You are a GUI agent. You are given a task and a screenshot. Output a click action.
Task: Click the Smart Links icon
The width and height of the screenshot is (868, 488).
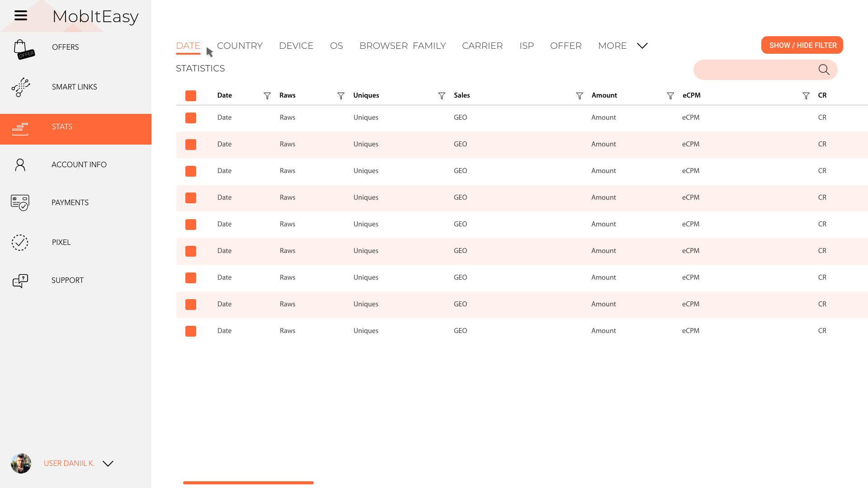[20, 87]
